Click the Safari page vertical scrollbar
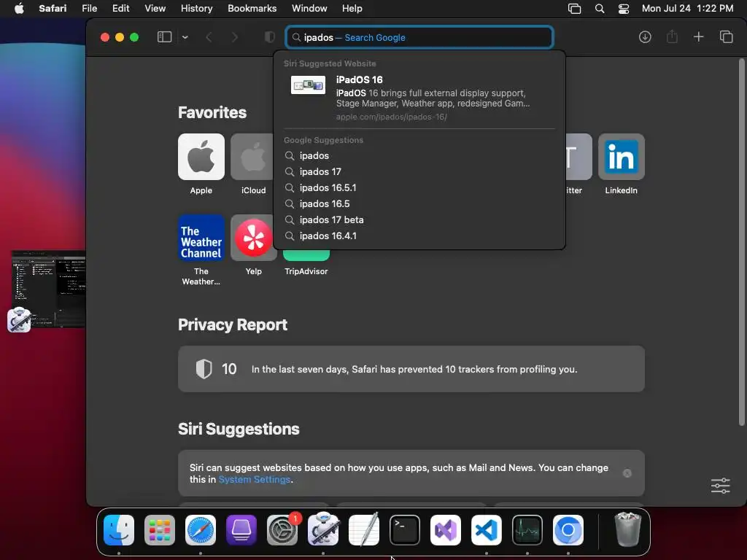Viewport: 747px width, 560px height. [x=741, y=242]
